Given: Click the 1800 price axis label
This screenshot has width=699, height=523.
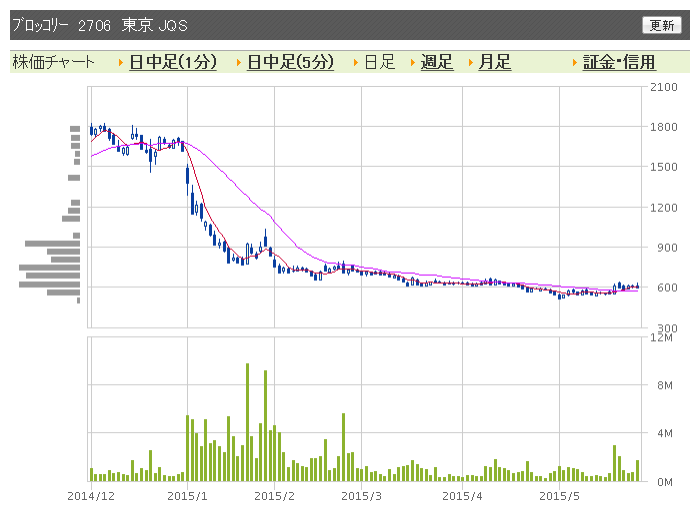Looking at the screenshot, I should pos(663,127).
